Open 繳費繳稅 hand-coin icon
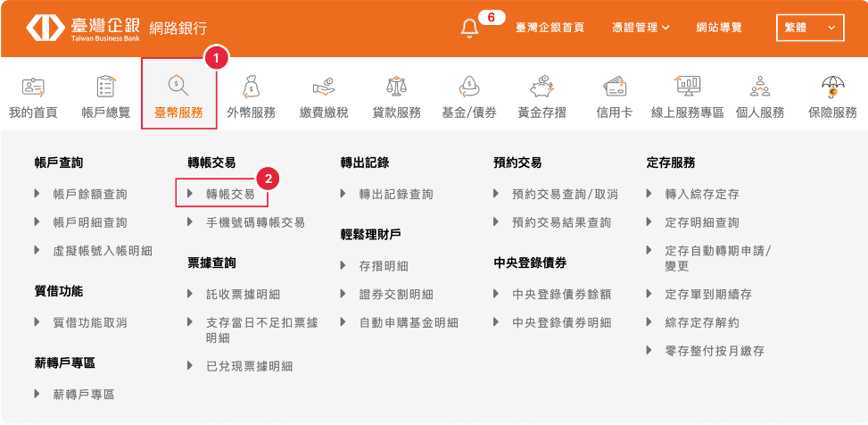 pos(323,87)
